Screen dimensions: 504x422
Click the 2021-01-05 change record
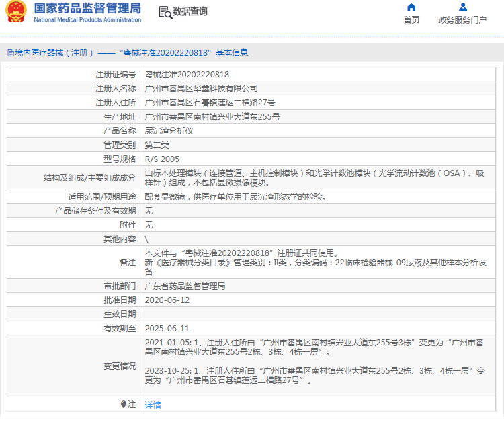314,347
